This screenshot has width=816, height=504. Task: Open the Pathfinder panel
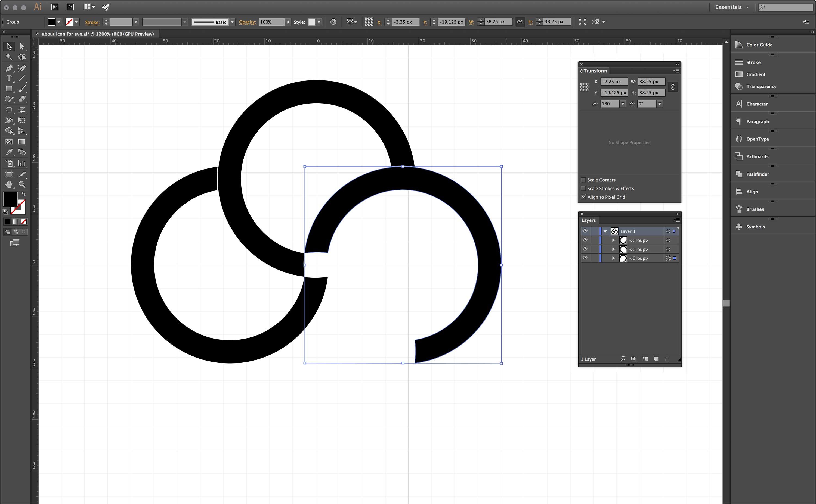coord(757,174)
